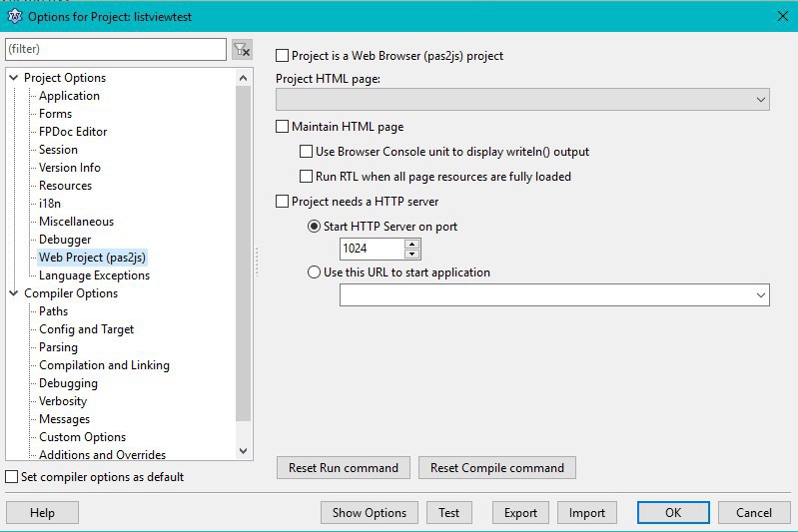Image resolution: width=798 pixels, height=532 pixels.
Task: Open the Application options page
Action: (69, 96)
